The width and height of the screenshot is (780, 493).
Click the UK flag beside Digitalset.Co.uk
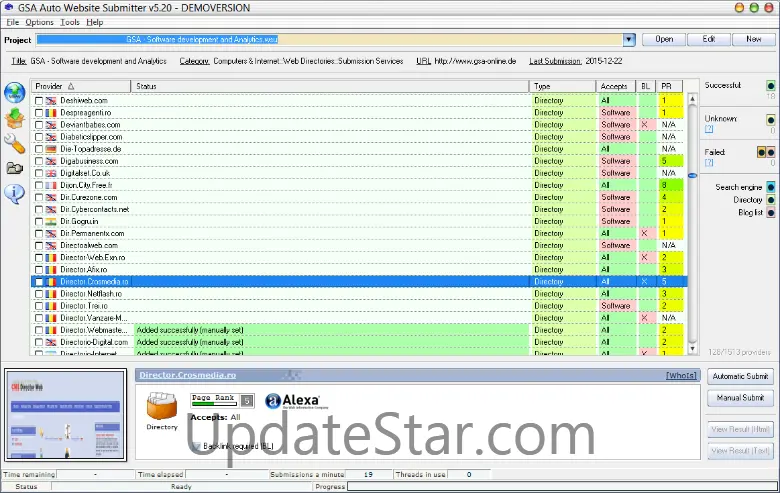point(51,173)
